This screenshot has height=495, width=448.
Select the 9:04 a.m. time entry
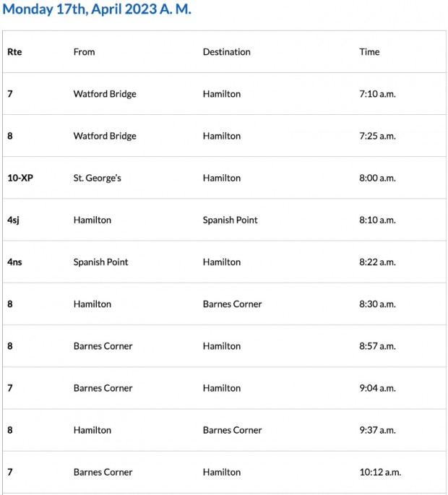[x=377, y=388]
